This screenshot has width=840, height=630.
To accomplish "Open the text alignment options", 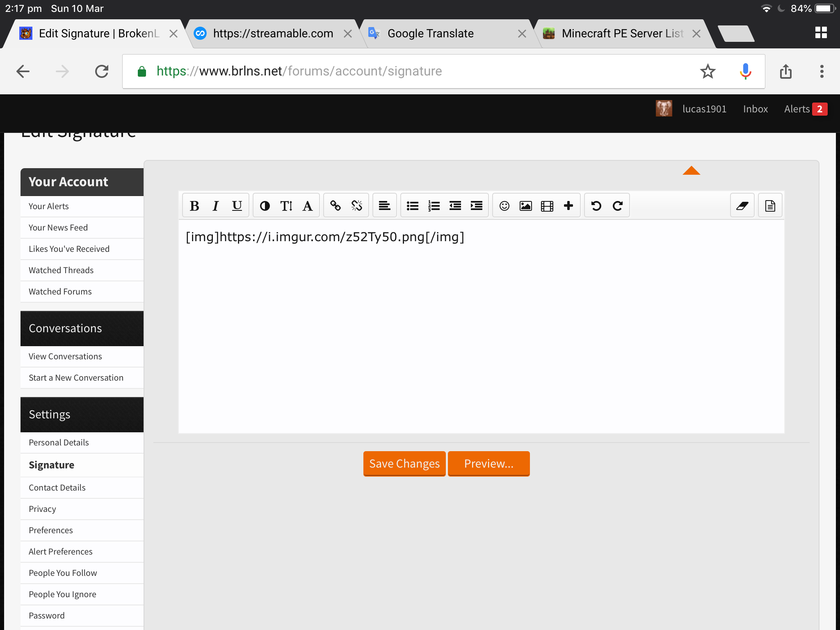I will click(x=385, y=205).
